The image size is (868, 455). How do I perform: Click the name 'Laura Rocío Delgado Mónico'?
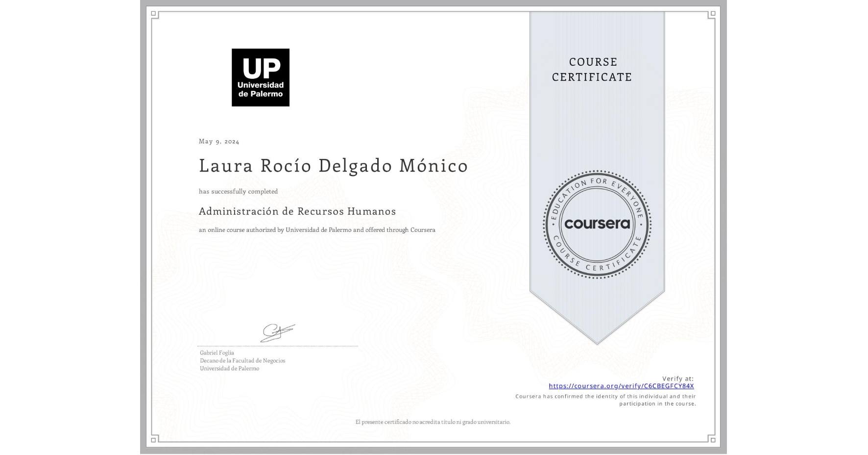[333, 166]
